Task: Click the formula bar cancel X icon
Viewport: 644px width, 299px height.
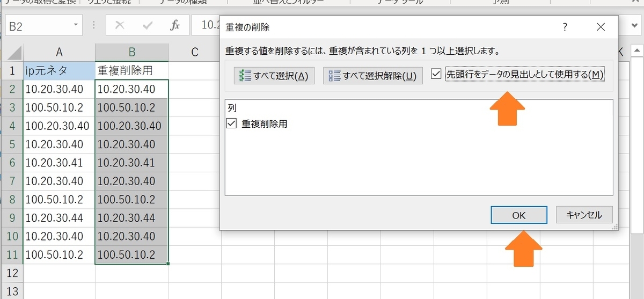Action: (x=120, y=26)
